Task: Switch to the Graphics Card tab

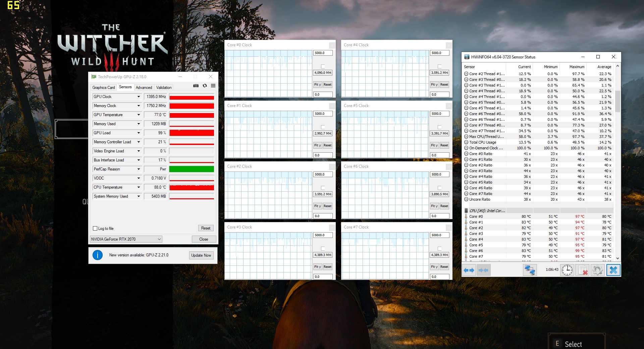Action: coord(104,88)
